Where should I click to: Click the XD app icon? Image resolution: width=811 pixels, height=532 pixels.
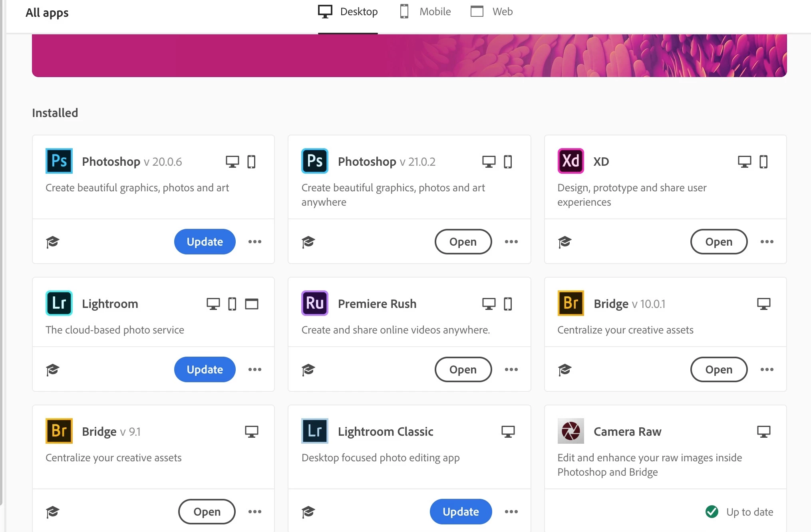(x=570, y=161)
